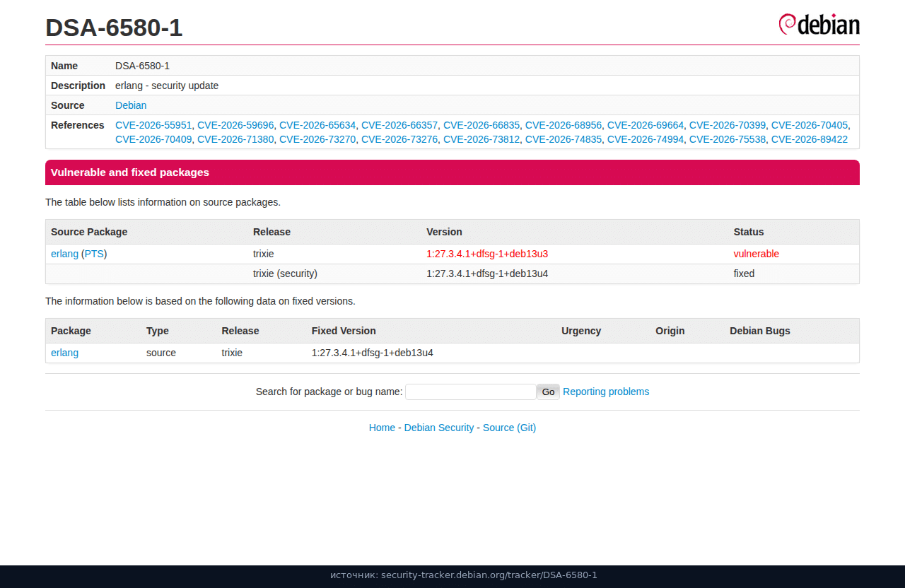The image size is (905, 588).
Task: Open reference CVE-2026-73812
Action: 481,139
